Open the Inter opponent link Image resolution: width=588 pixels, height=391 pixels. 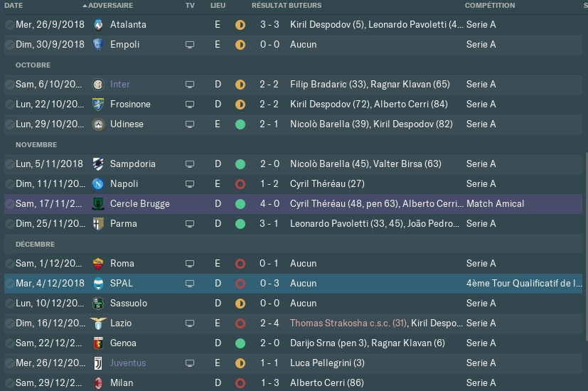[x=119, y=85]
